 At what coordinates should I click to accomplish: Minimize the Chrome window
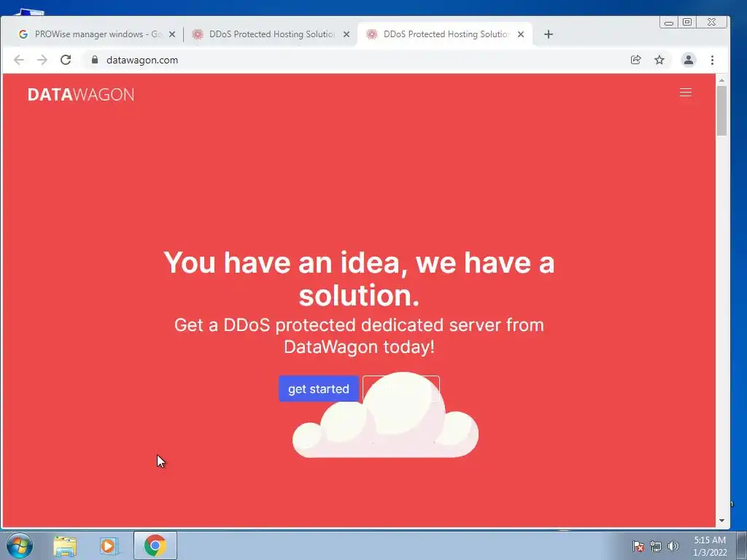click(669, 22)
